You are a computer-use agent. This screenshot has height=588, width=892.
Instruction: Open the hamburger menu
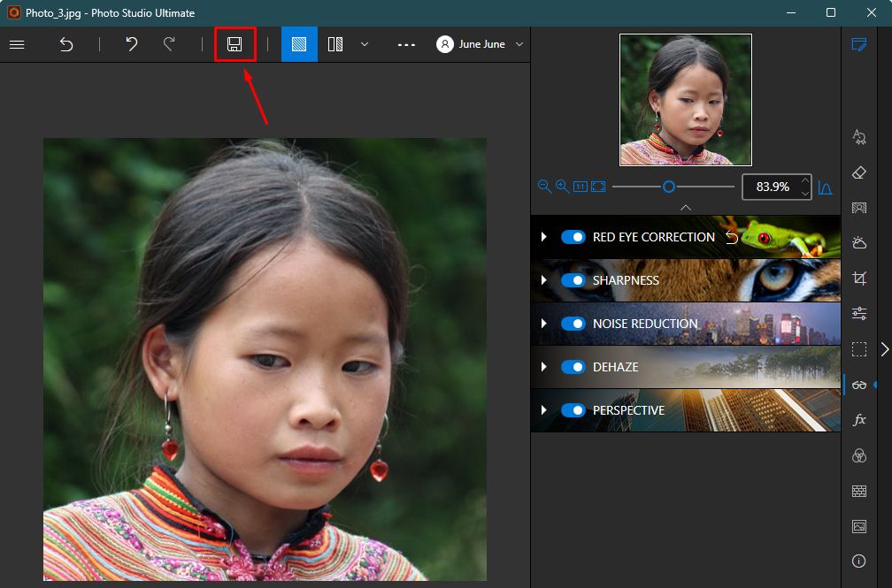[17, 44]
